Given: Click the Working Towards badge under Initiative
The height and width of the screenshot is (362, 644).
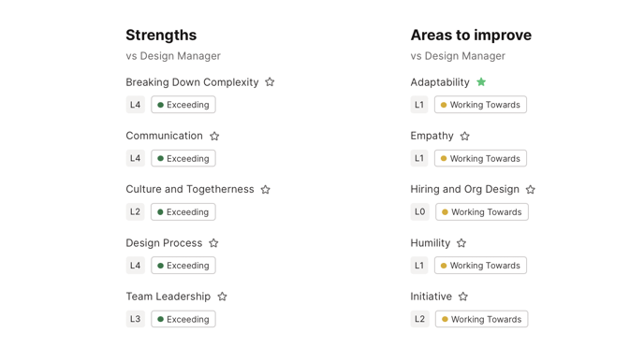Looking at the screenshot, I should pyautogui.click(x=482, y=319).
